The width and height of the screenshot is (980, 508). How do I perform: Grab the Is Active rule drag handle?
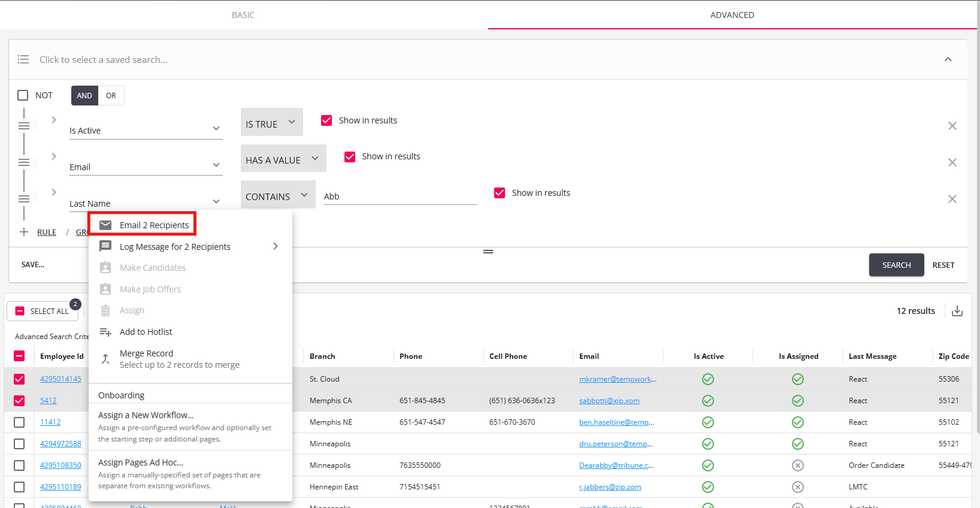point(24,126)
